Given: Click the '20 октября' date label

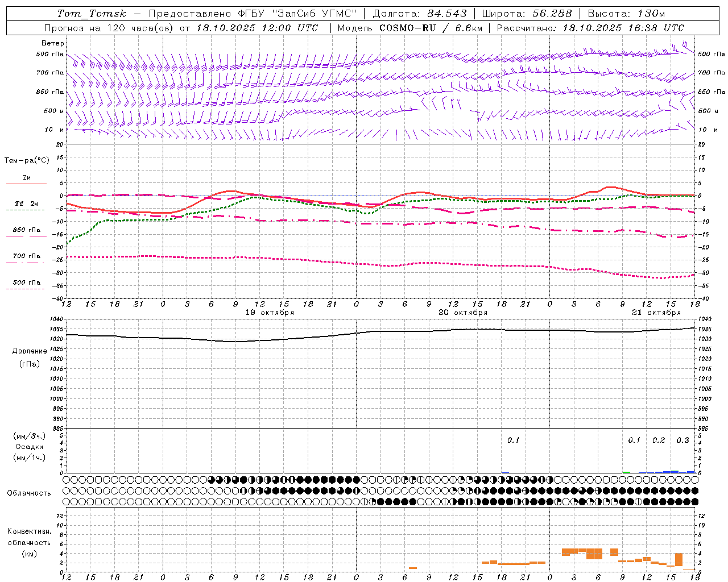Looking at the screenshot, I should pyautogui.click(x=463, y=313).
